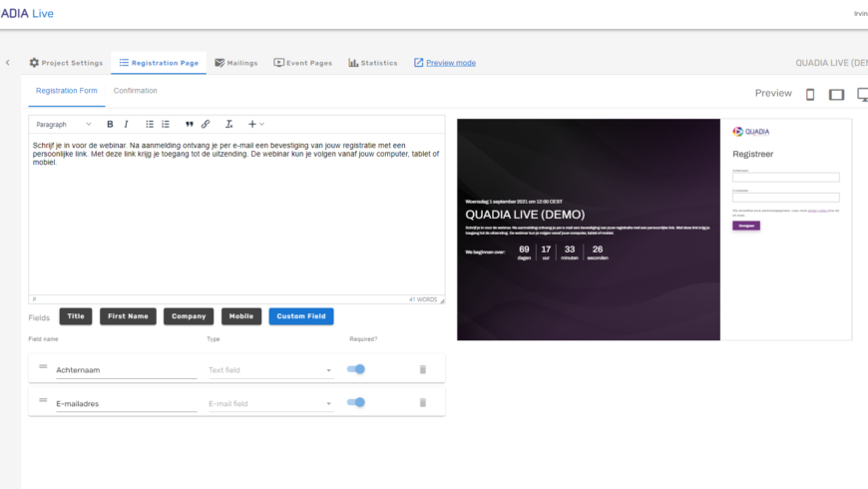This screenshot has height=489, width=868.
Task: Switch preview to mobile phone view
Action: coord(810,95)
